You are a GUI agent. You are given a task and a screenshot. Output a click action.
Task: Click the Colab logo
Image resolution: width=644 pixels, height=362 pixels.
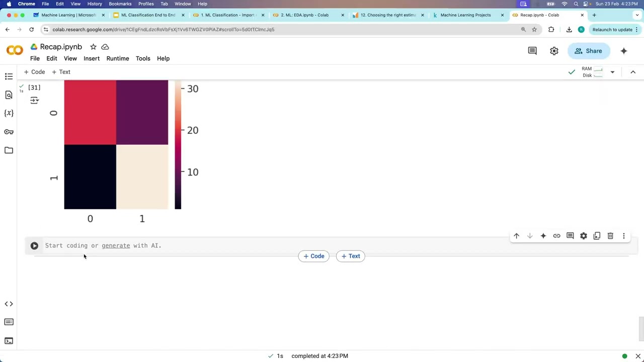[15, 50]
